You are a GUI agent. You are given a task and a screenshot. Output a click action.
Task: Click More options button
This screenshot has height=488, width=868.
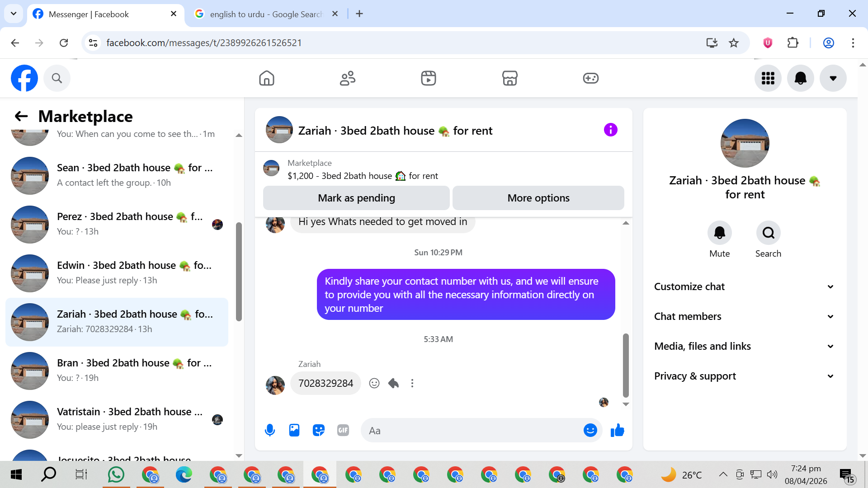tap(538, 198)
